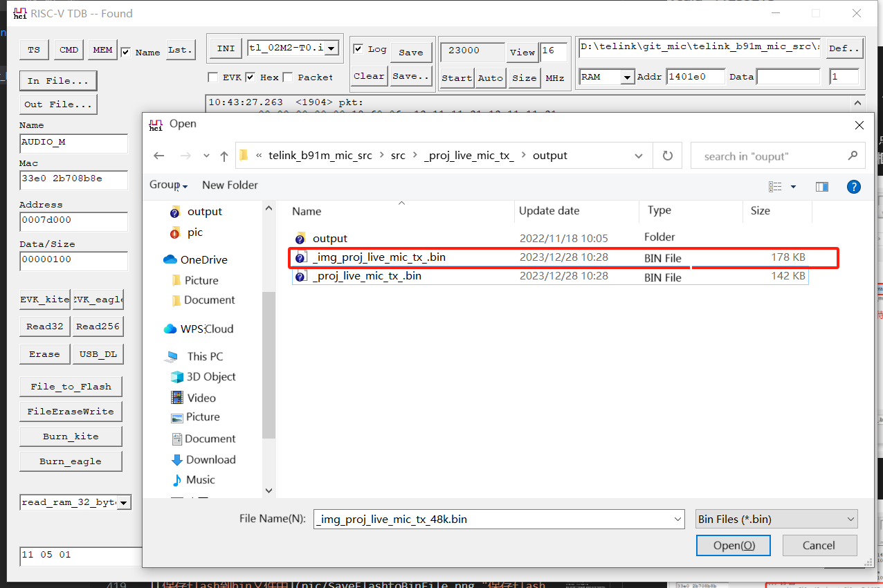The width and height of the screenshot is (883, 588).
Task: Enable the Packet checkbox
Action: 289,77
